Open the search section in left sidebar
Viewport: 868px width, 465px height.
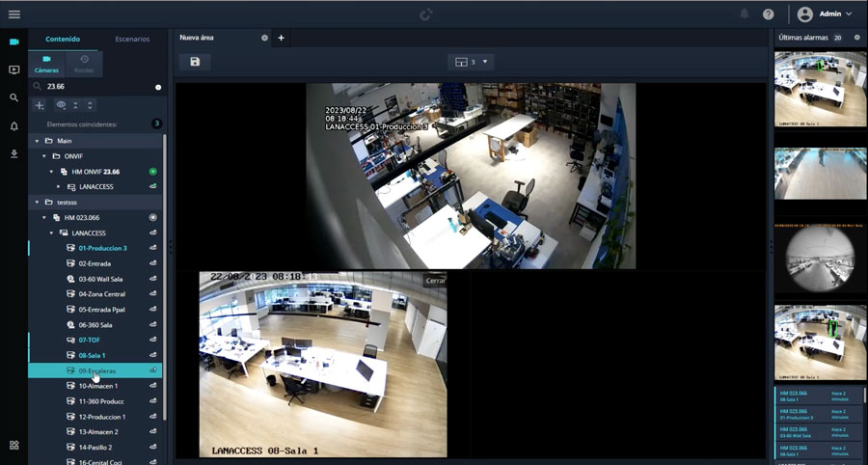[14, 98]
